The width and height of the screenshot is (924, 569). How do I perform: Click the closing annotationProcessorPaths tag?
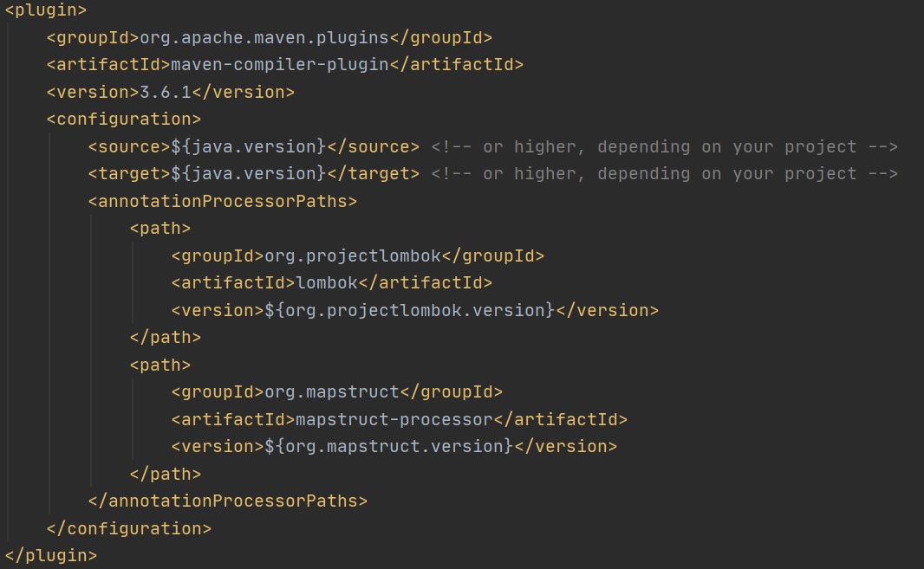(228, 501)
